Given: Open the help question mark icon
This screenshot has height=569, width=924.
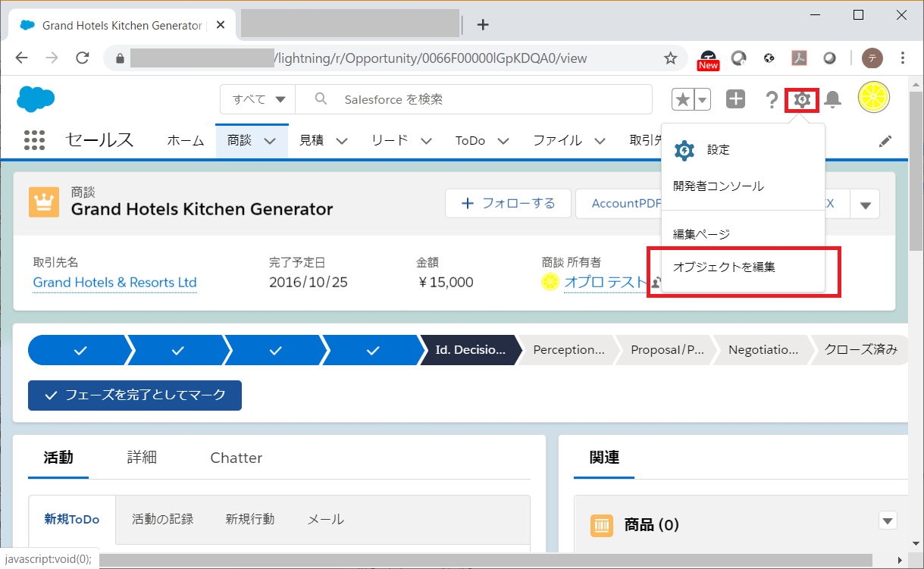Looking at the screenshot, I should click(772, 99).
